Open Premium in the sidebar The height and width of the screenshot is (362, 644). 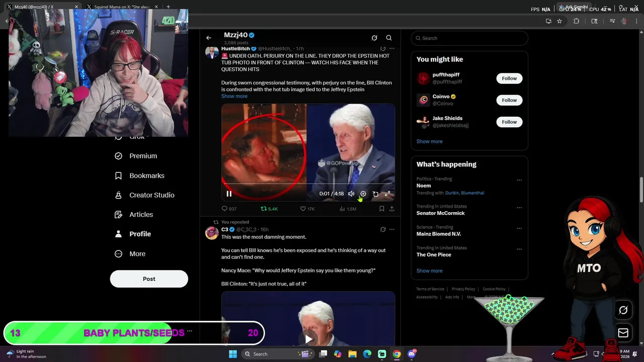pyautogui.click(x=136, y=156)
